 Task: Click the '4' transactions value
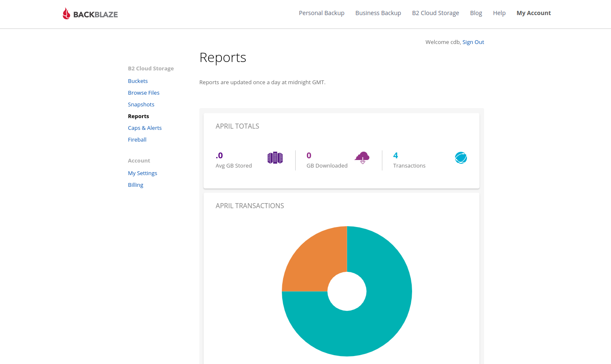pyautogui.click(x=396, y=155)
